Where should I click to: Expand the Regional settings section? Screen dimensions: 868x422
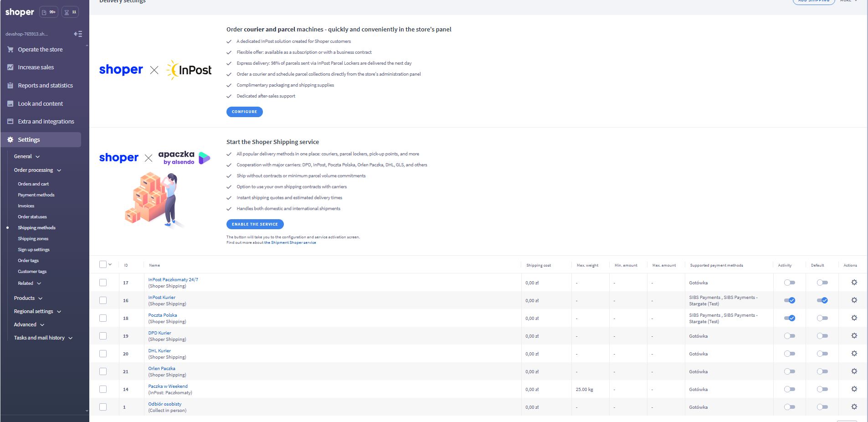pyautogui.click(x=37, y=311)
